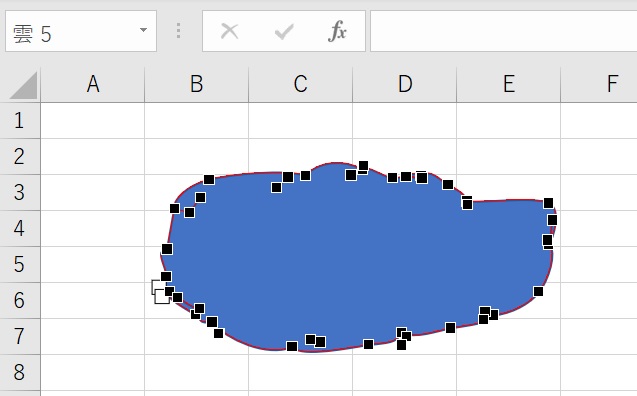Select column B header

point(197,84)
